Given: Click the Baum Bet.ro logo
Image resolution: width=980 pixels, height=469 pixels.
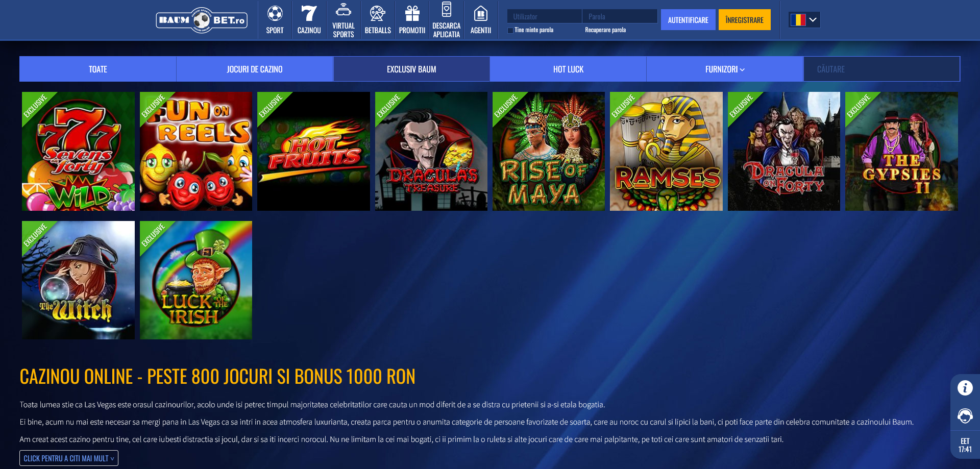Looking at the screenshot, I should [202, 20].
